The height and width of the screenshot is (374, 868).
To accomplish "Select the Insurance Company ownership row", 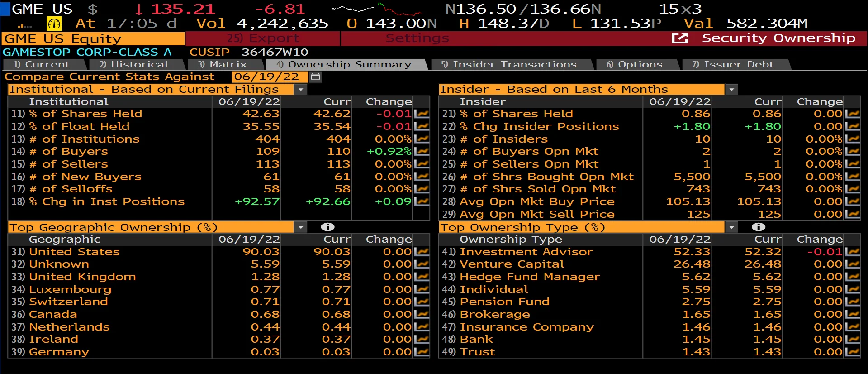I will (x=650, y=327).
